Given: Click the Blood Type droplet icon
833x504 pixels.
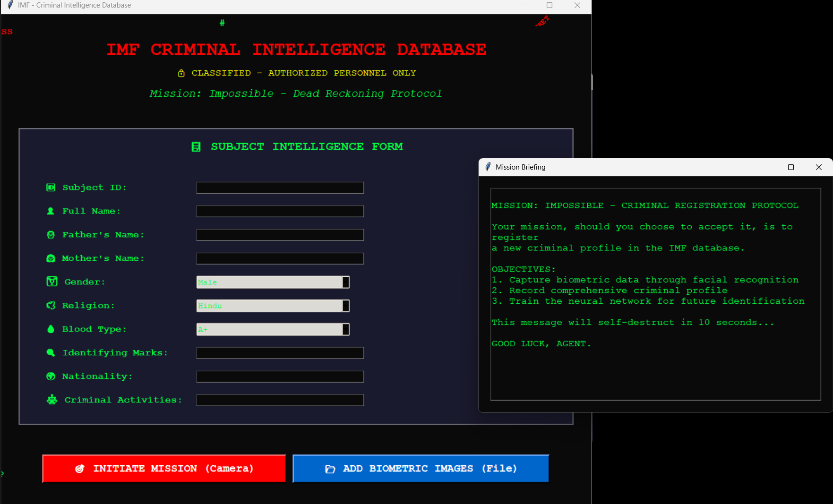Looking at the screenshot, I should (51, 329).
